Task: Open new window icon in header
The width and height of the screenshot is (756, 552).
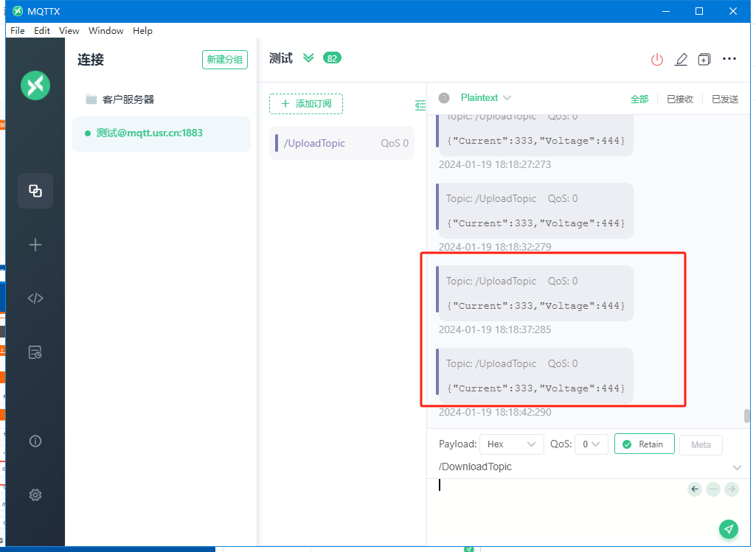Action: [x=704, y=60]
